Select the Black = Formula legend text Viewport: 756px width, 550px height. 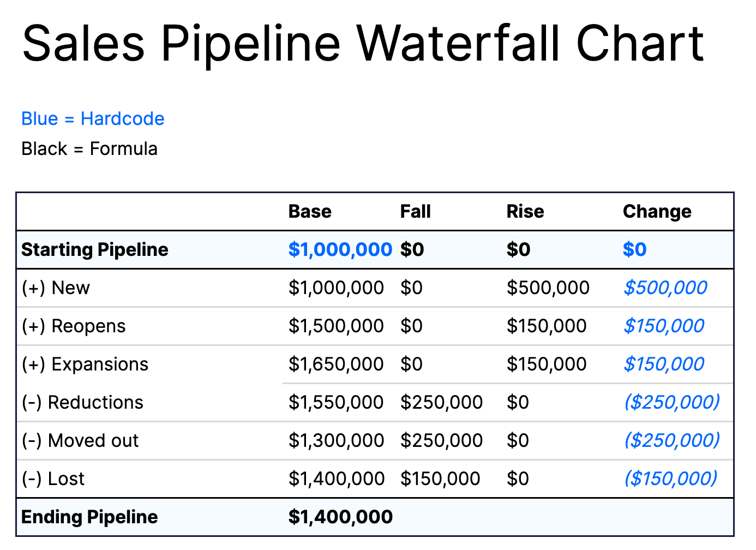(x=89, y=148)
